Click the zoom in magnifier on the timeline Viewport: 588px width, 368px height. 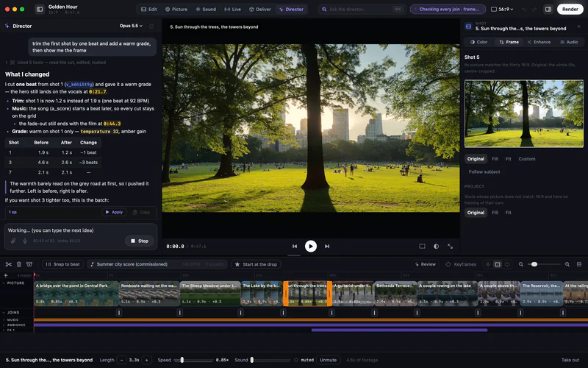tap(567, 264)
